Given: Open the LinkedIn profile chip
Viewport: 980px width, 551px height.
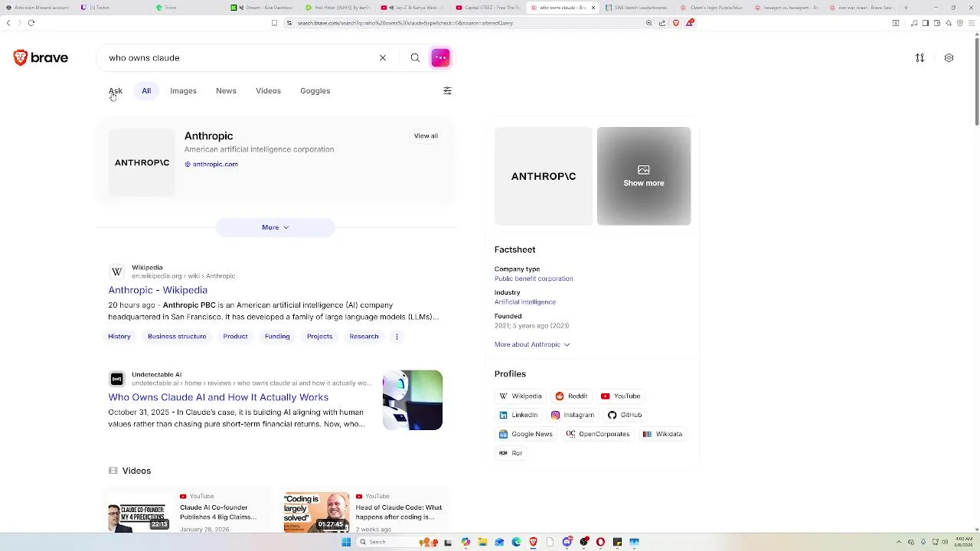Looking at the screenshot, I should 518,415.
